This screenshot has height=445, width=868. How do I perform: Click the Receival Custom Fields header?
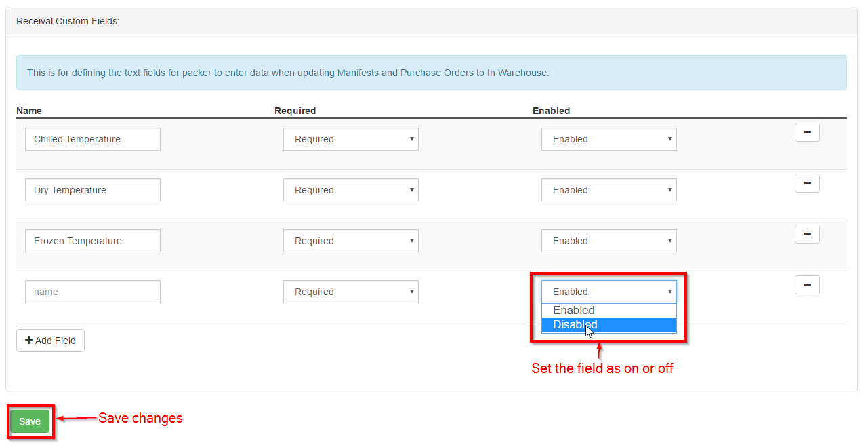[x=68, y=20]
